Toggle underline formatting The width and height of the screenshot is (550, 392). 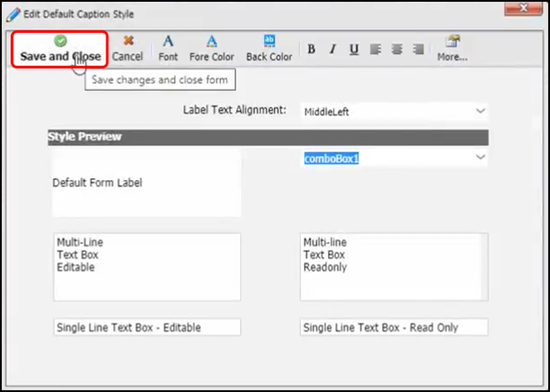tap(354, 49)
